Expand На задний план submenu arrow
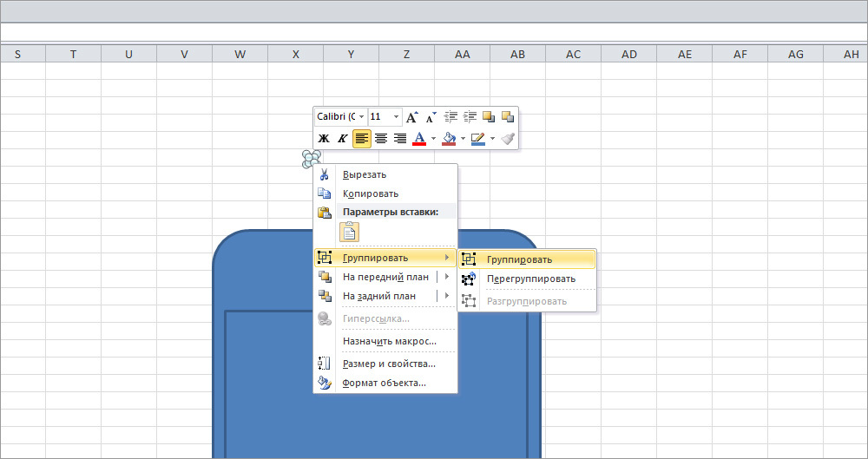 (x=447, y=296)
